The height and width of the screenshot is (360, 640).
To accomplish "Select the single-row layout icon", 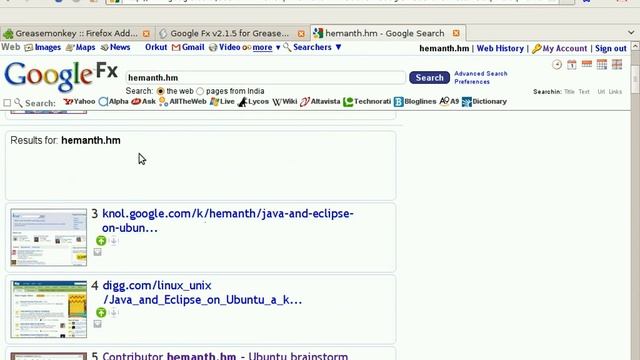I will pyautogui.click(x=587, y=64).
